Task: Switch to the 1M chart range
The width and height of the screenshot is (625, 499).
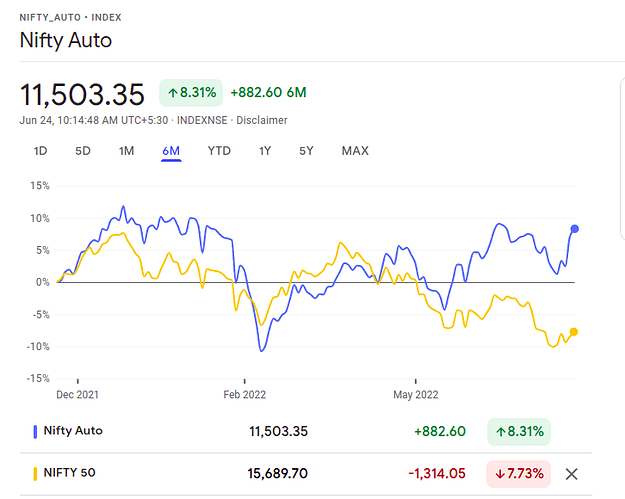Action: (126, 151)
